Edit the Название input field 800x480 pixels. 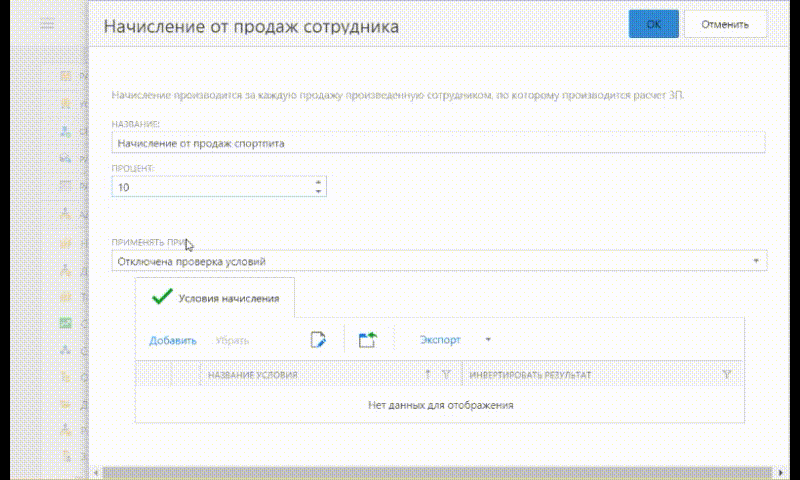click(x=438, y=143)
